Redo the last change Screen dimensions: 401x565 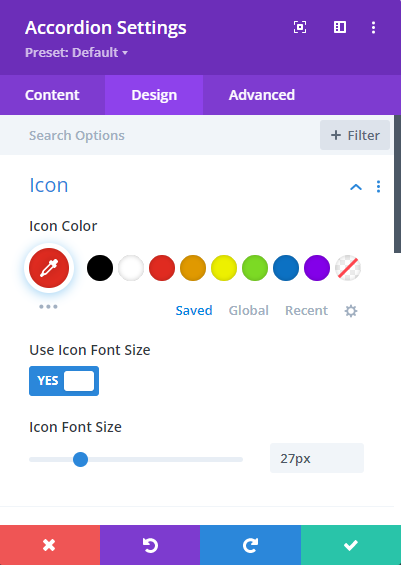[x=250, y=545]
